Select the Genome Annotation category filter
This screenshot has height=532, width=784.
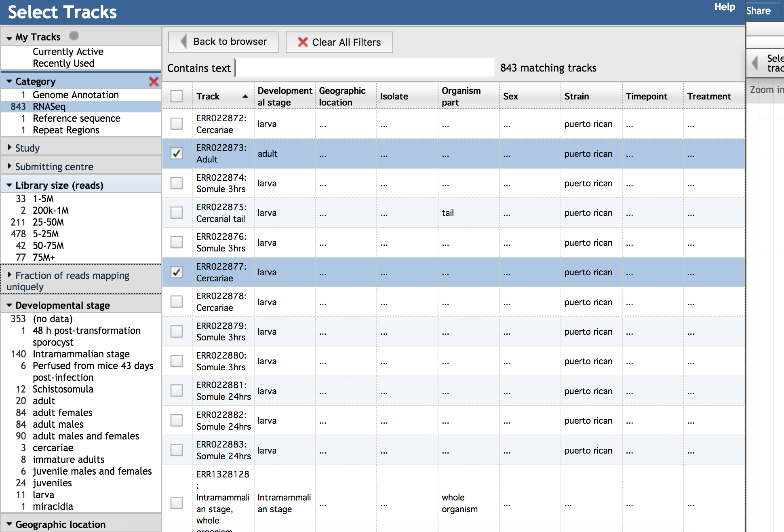tap(76, 95)
